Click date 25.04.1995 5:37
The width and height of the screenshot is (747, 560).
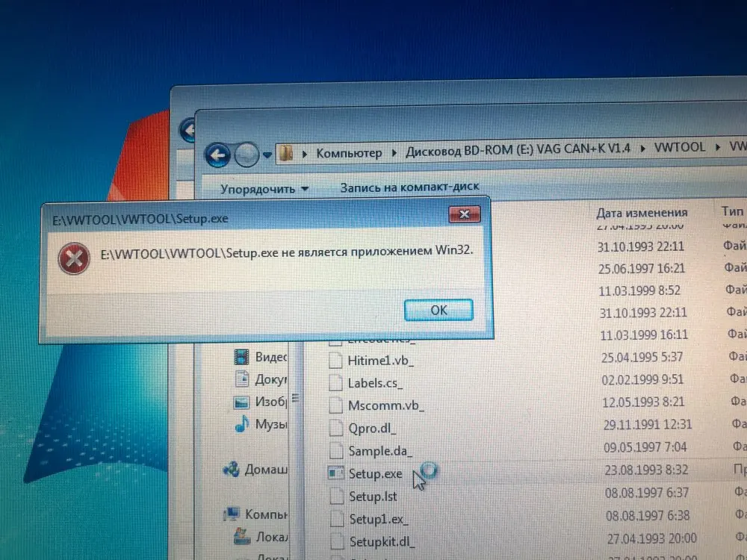(x=642, y=357)
